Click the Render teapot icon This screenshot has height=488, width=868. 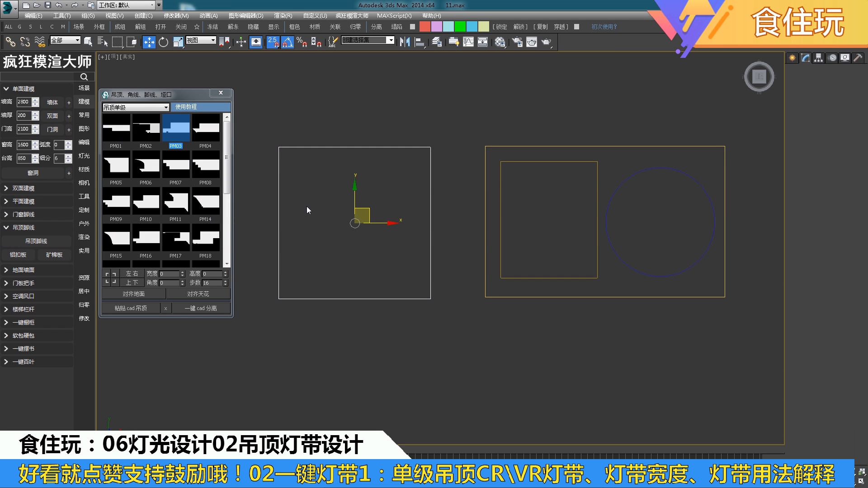pos(547,42)
